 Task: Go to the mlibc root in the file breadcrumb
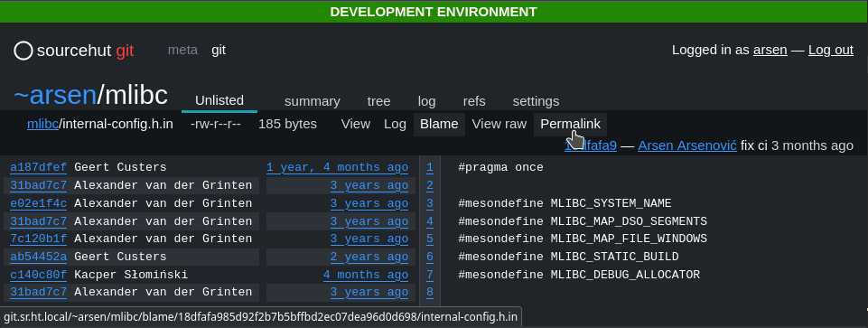click(x=42, y=124)
